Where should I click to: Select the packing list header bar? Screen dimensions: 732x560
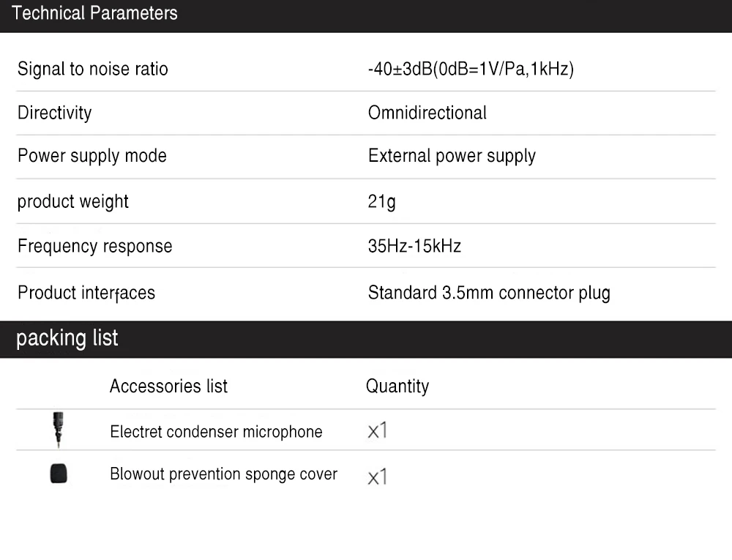[x=366, y=339]
